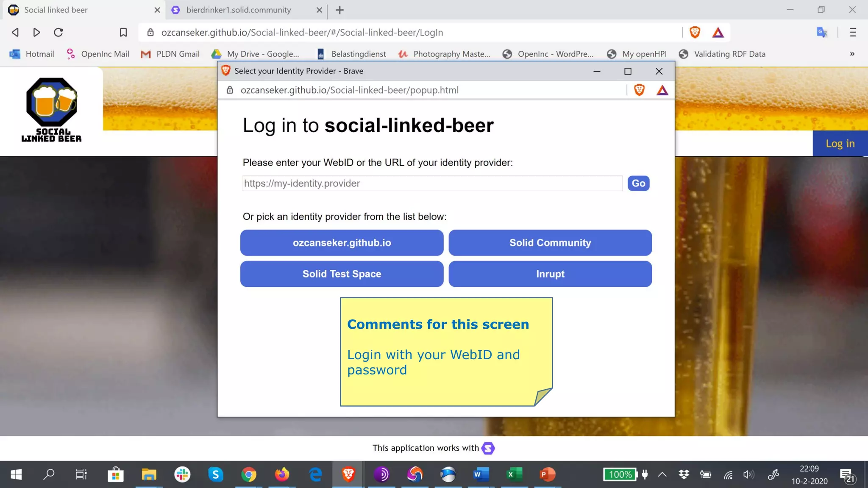This screenshot has height=488, width=868.
Task: Open the OpenInc - WordPress bookmark
Action: 548,54
